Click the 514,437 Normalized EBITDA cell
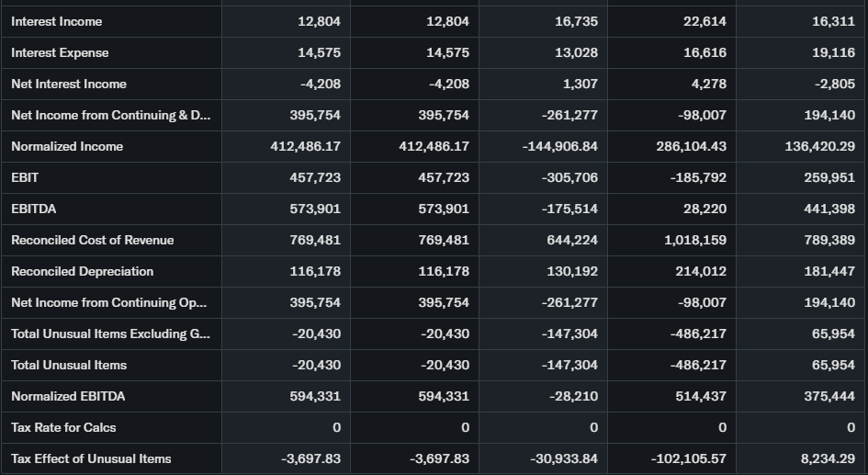 pos(700,396)
